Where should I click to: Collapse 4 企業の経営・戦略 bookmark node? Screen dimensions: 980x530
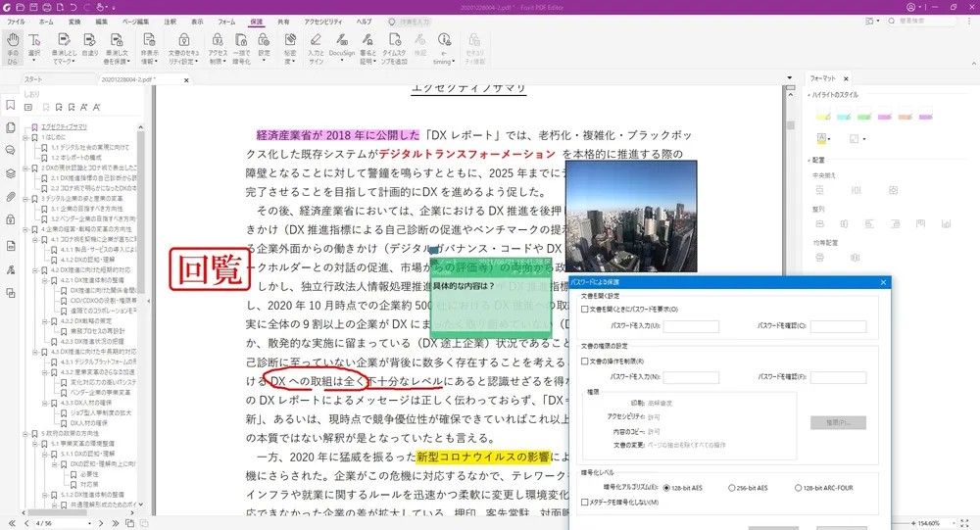click(x=25, y=228)
